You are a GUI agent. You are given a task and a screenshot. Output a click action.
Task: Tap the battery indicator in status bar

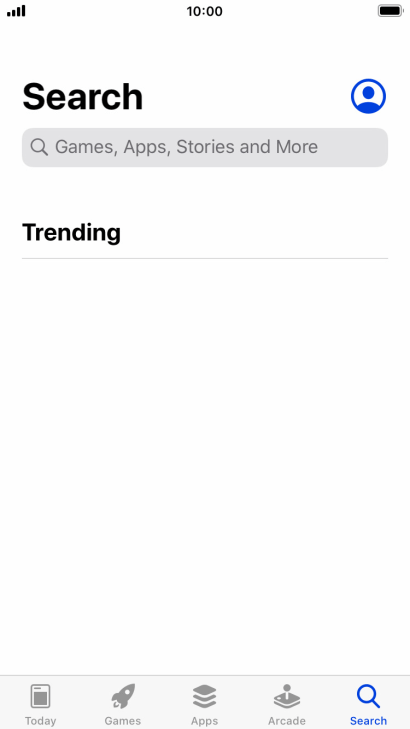(x=390, y=11)
